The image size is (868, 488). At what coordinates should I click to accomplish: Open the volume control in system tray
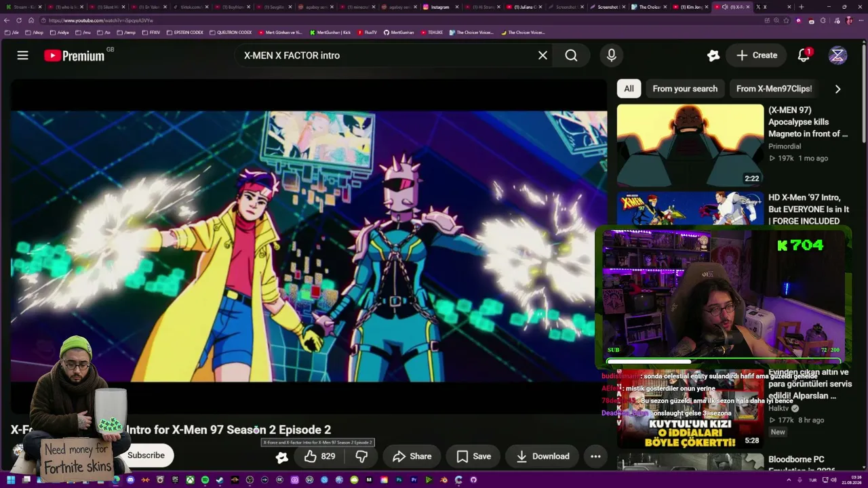(x=835, y=480)
